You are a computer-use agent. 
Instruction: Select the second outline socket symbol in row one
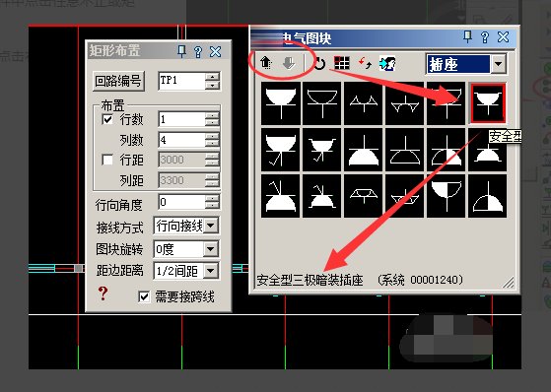(x=322, y=103)
